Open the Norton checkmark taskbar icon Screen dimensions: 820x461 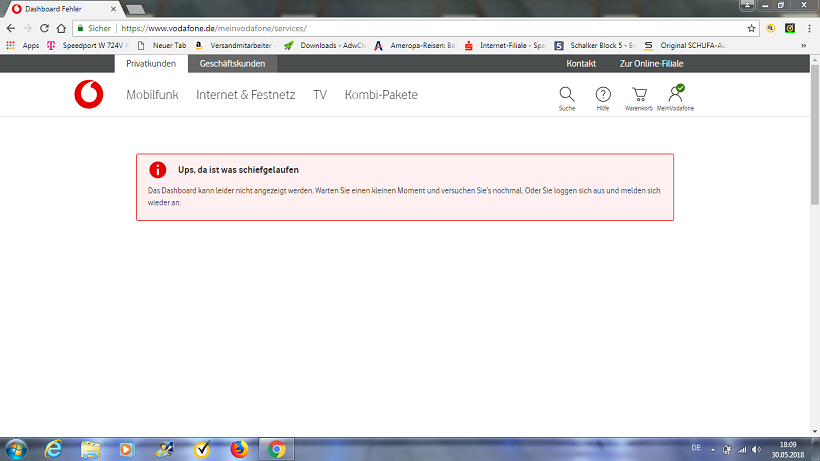202,449
